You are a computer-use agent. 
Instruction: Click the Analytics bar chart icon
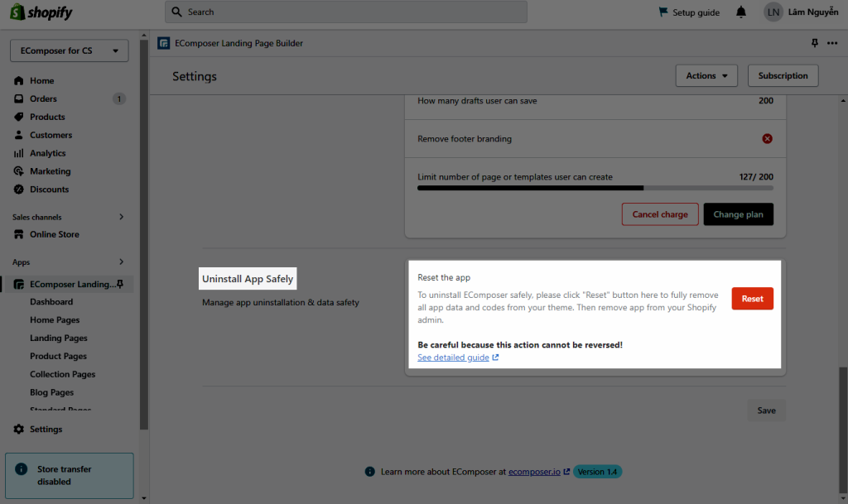tap(19, 153)
